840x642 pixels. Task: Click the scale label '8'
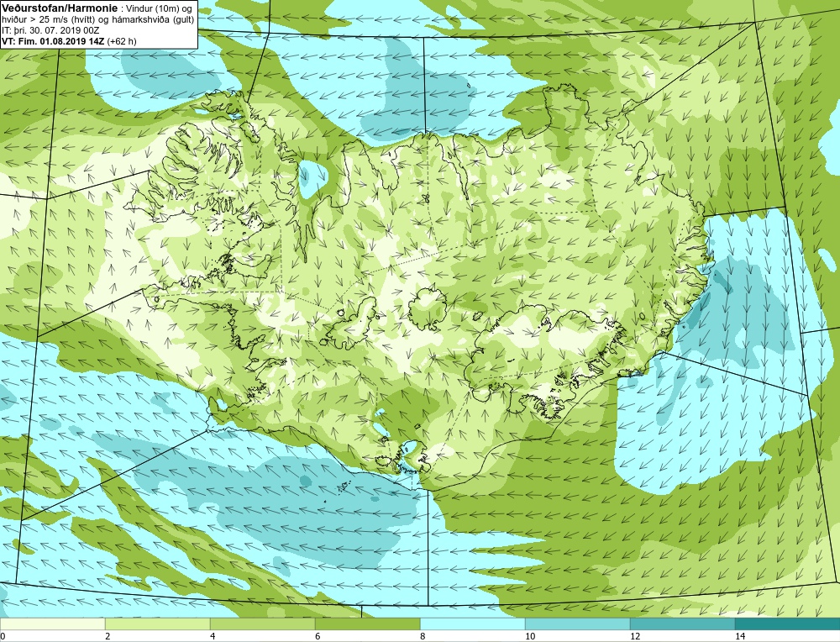[x=423, y=636]
